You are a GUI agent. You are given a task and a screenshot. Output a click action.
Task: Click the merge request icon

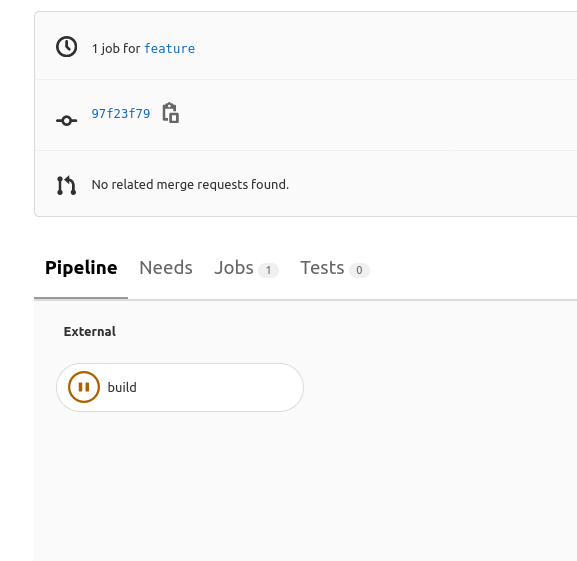coord(67,185)
